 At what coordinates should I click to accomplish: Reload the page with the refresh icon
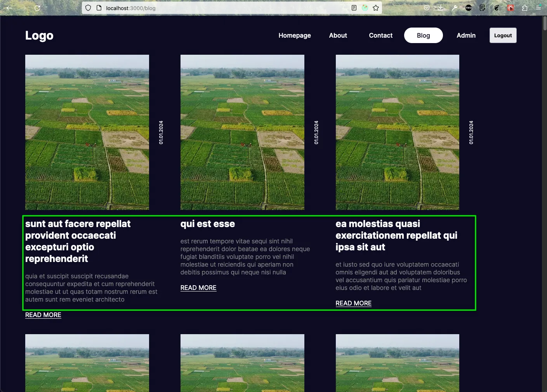point(37,8)
